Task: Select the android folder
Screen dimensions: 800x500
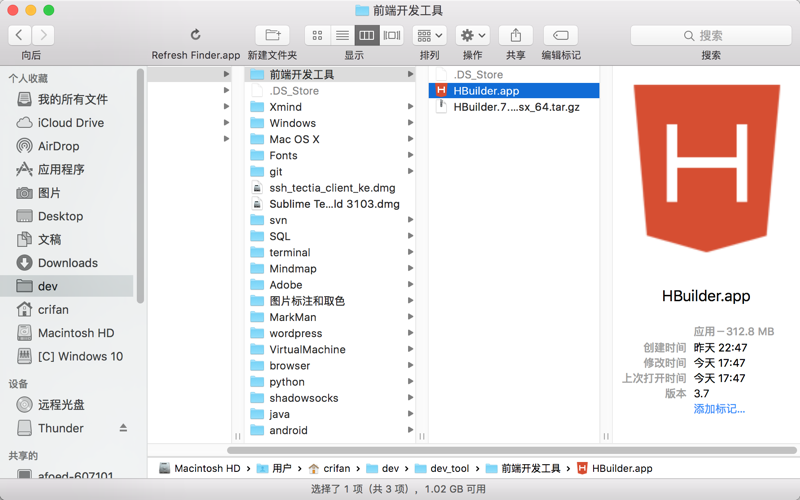Action: (330, 430)
